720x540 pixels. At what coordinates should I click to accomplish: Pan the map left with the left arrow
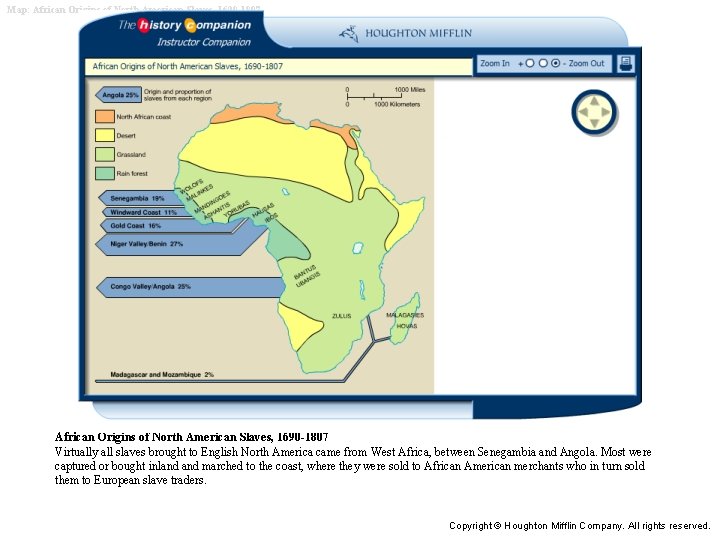coord(583,112)
